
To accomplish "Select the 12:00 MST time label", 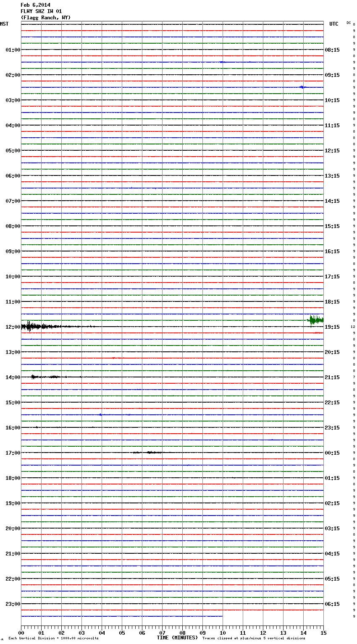I will click(x=13, y=327).
